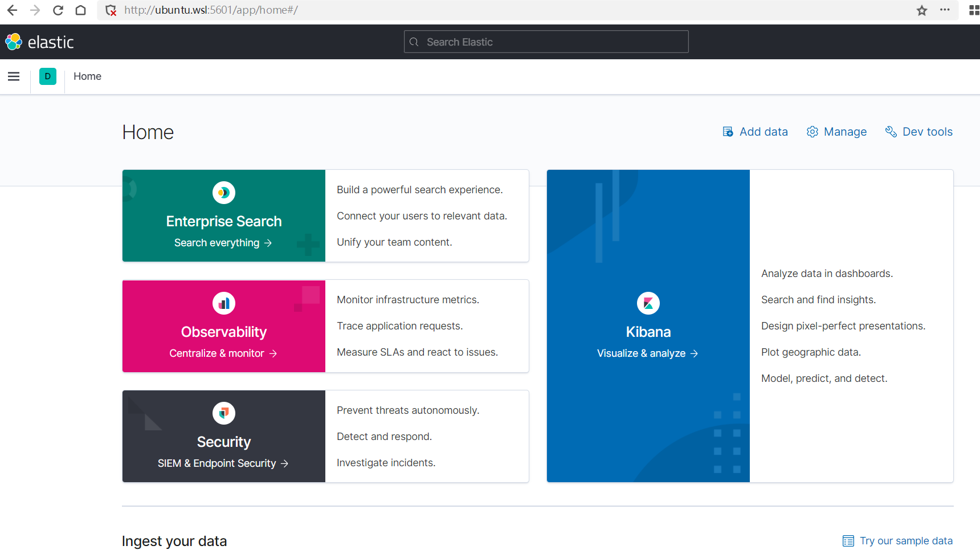
Task: Click the Dev tools wrench icon
Action: point(891,132)
